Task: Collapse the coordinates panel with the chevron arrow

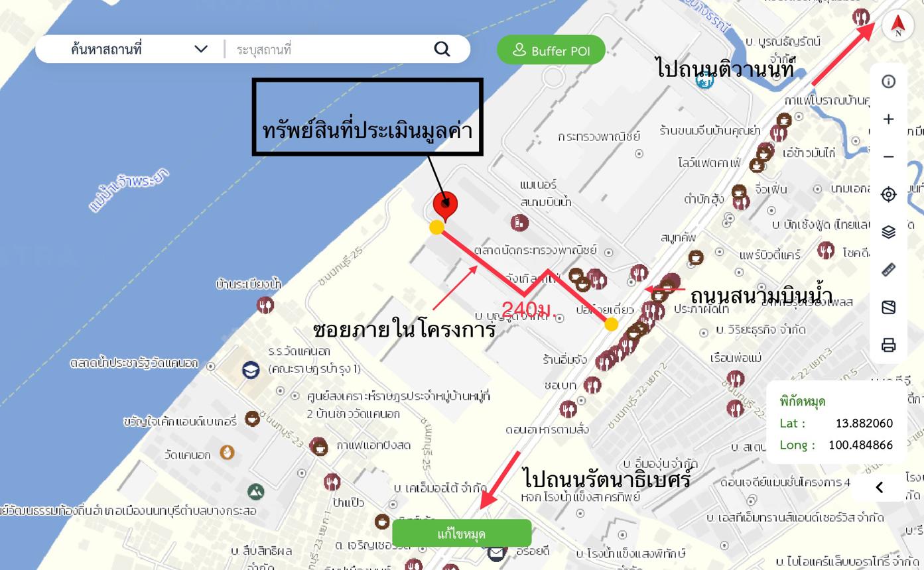Action: coord(880,487)
